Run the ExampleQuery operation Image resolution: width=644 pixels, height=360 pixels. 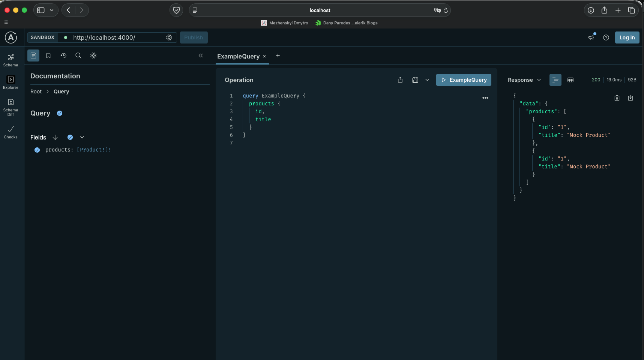tap(464, 80)
